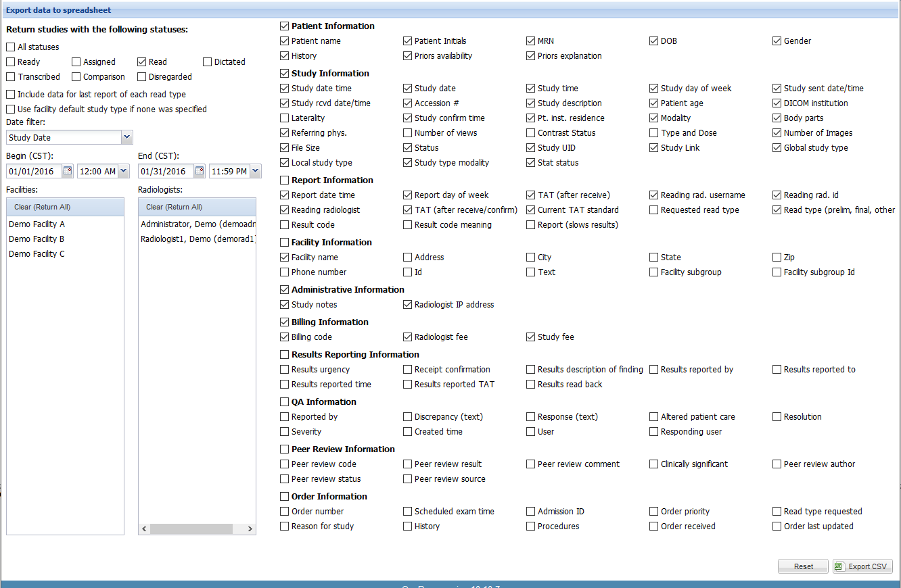Image resolution: width=901 pixels, height=588 pixels.
Task: Uncheck the Stat status checkbox
Action: 530,163
